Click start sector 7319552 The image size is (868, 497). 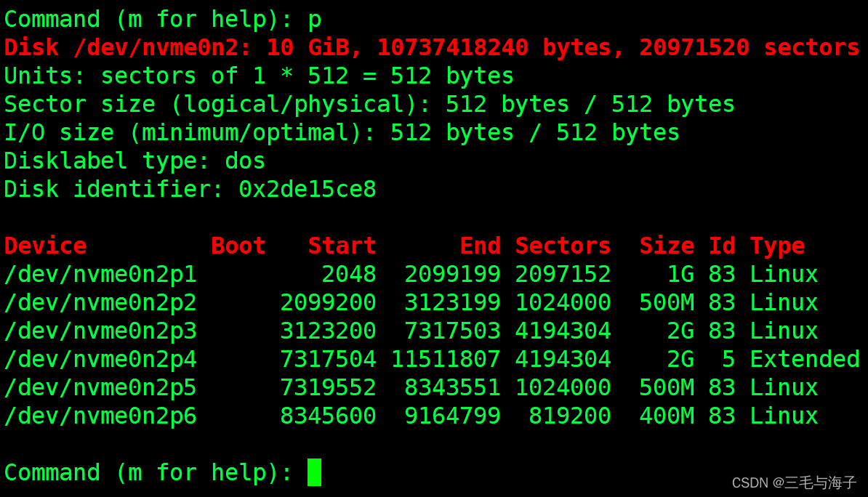(x=329, y=387)
